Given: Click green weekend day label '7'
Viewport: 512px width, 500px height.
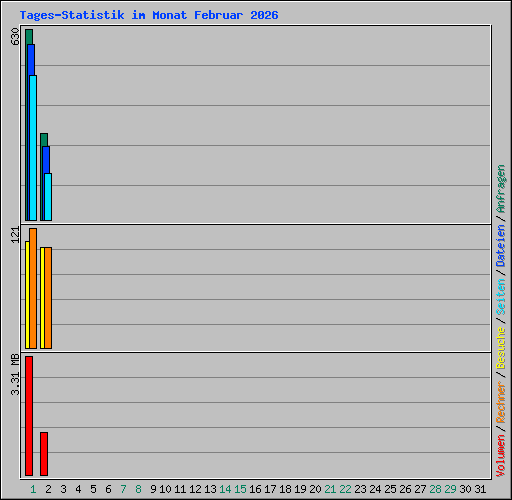Looking at the screenshot, I should click(123, 489).
